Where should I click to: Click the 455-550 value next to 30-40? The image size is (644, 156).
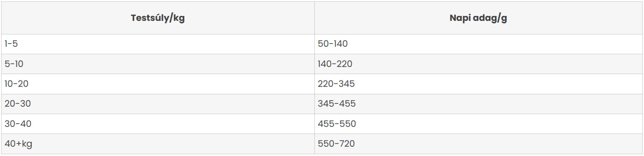[337, 124]
